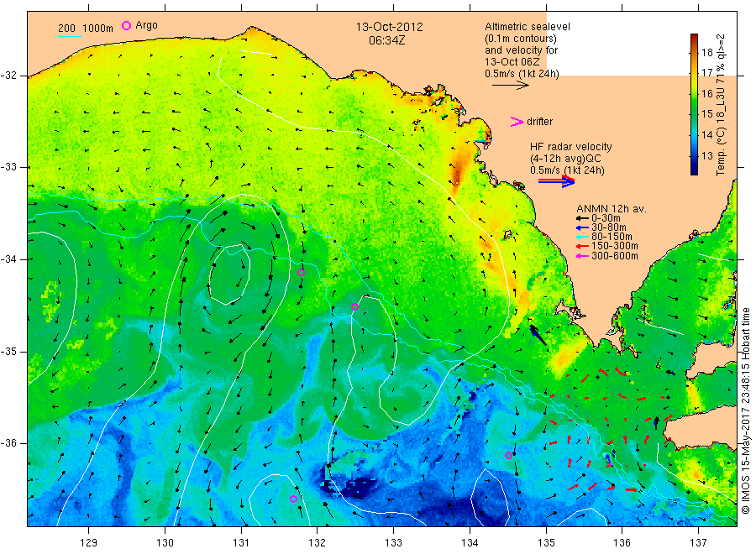This screenshot has height=554, width=756.
Task: Click the '13-Oct 06Z' velocity date text
Action: point(512,61)
